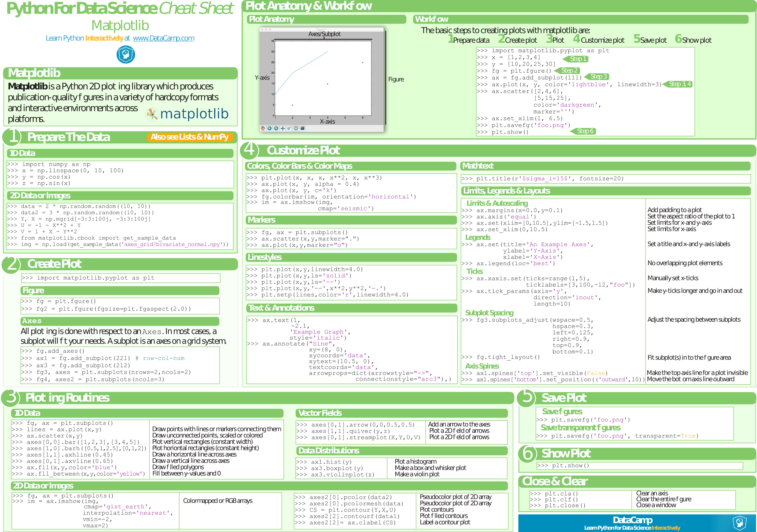Click the 'Also see Lists & NumPy' badge
The width and height of the screenshot is (757, 532).
pos(190,137)
